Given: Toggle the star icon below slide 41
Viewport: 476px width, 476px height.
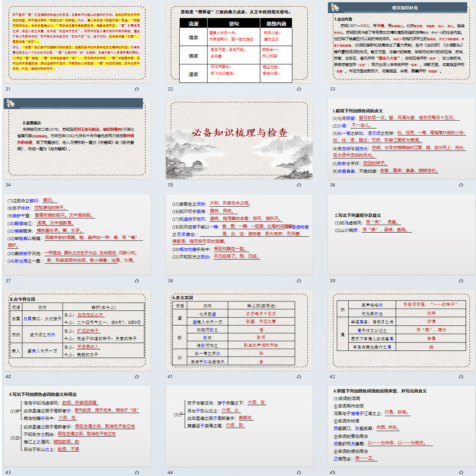Looking at the screenshot, I should click(299, 377).
